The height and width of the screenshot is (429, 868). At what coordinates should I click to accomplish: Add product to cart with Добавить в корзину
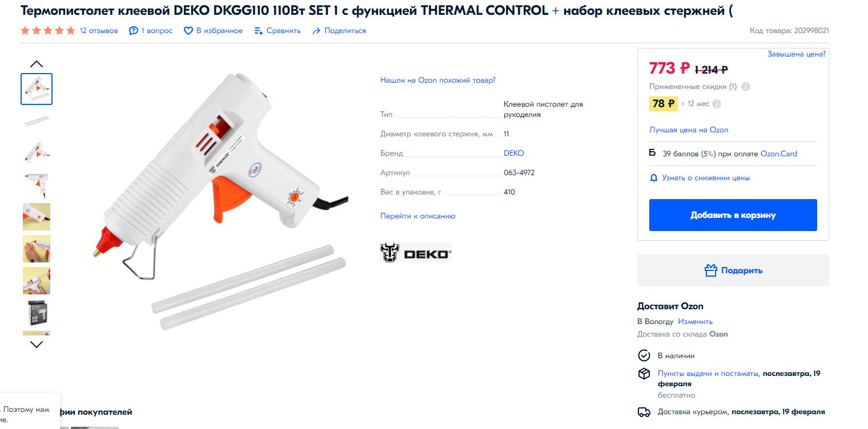[733, 215]
